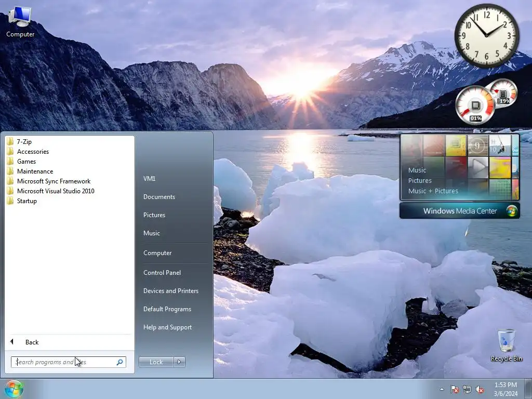Open the shutdown options arrow
The width and height of the screenshot is (532, 399).
click(x=179, y=362)
